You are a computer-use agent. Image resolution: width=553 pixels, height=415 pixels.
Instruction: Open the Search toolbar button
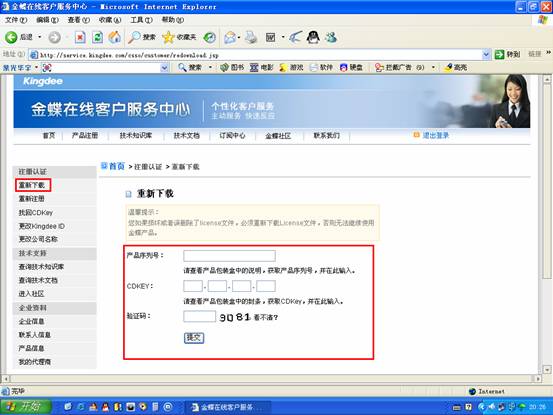point(142,37)
